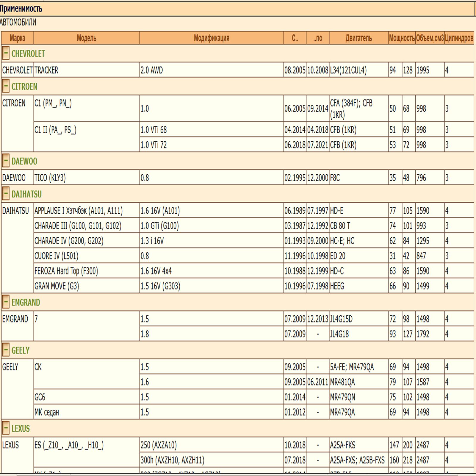Click the FEROZA Hard Top (F300) row
476x476 pixels.
[66, 271]
